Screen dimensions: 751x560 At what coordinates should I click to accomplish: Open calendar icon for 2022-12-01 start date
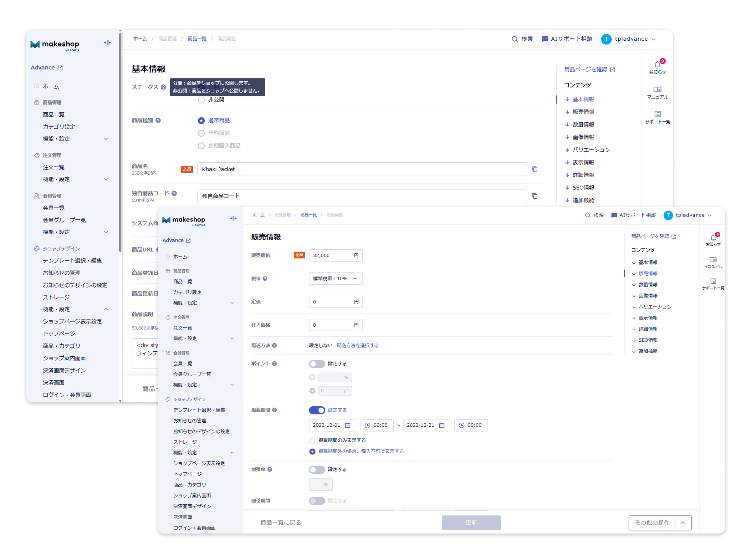click(x=348, y=425)
